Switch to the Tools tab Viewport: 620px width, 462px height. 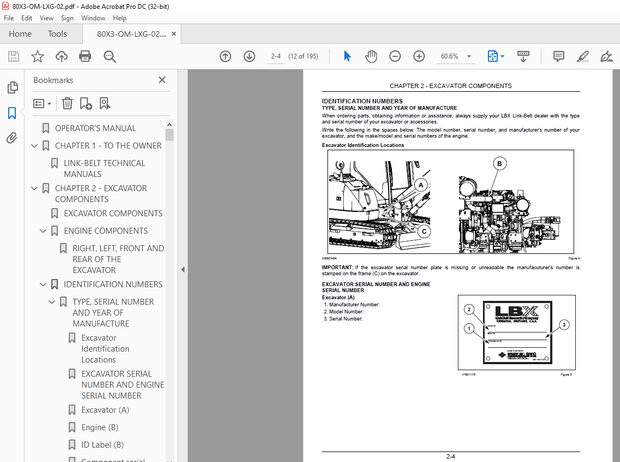click(57, 34)
